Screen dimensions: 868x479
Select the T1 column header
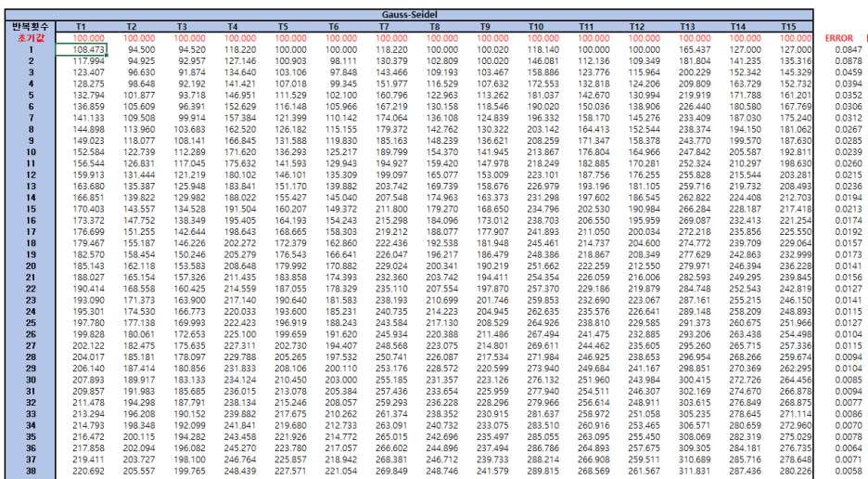point(81,27)
